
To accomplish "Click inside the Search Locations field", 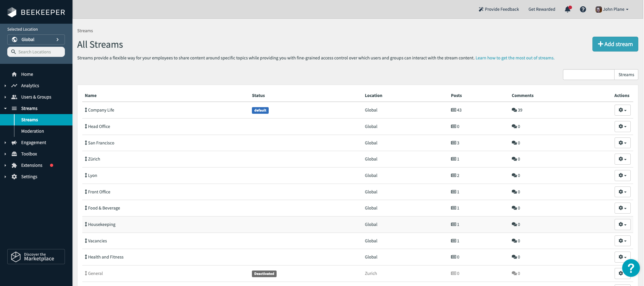I will [36, 52].
